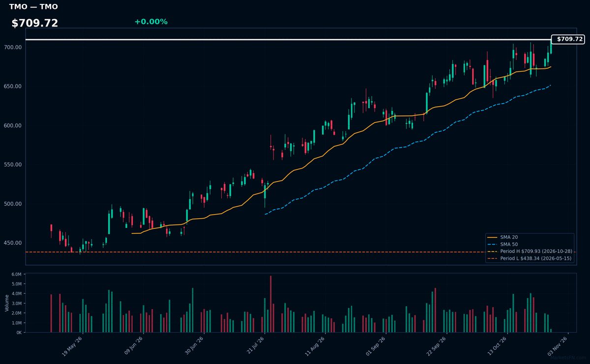Click the 01 Sep '26 date label

point(376,346)
